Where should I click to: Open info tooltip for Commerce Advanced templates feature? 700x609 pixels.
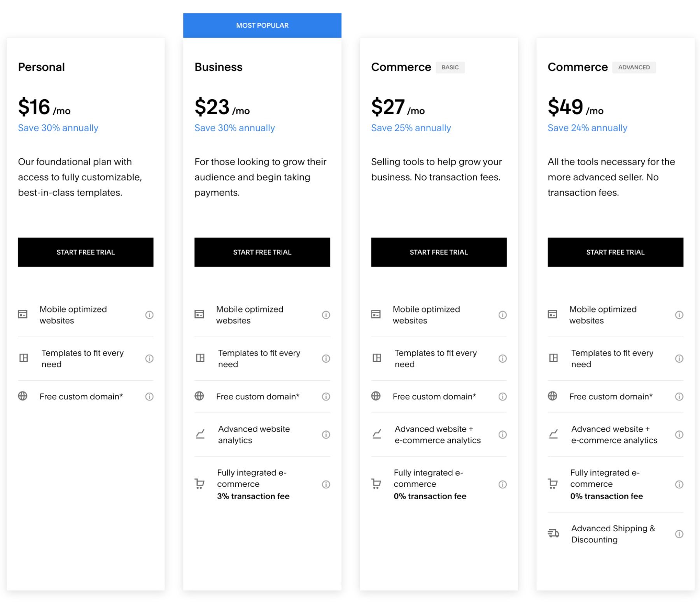(x=679, y=358)
